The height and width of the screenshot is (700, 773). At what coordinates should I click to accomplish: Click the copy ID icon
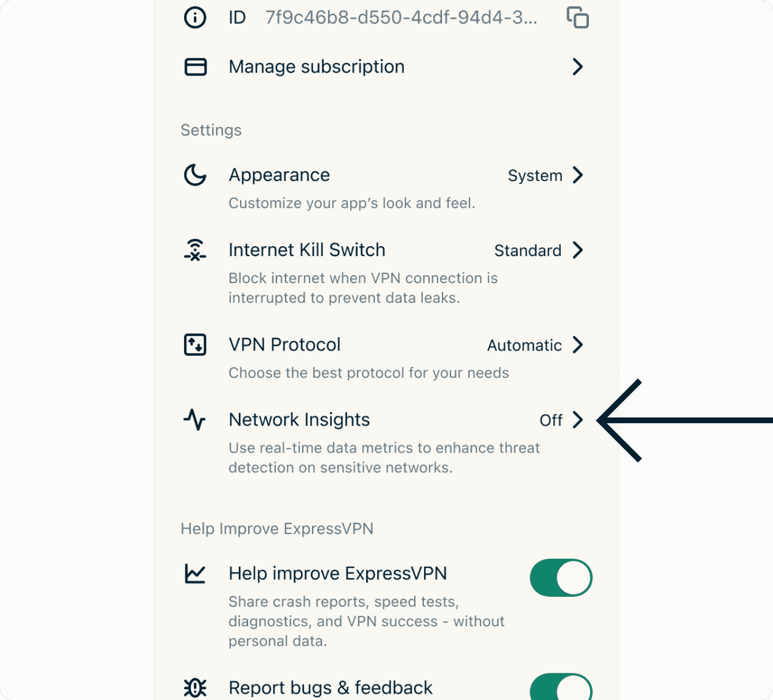point(577,17)
